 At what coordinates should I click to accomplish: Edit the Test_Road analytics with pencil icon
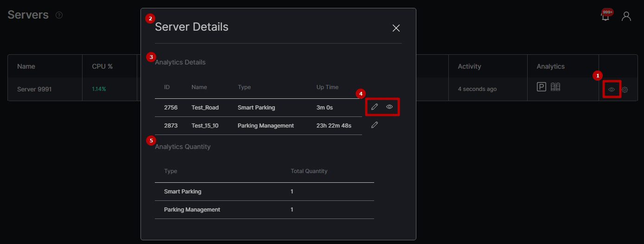point(375,107)
